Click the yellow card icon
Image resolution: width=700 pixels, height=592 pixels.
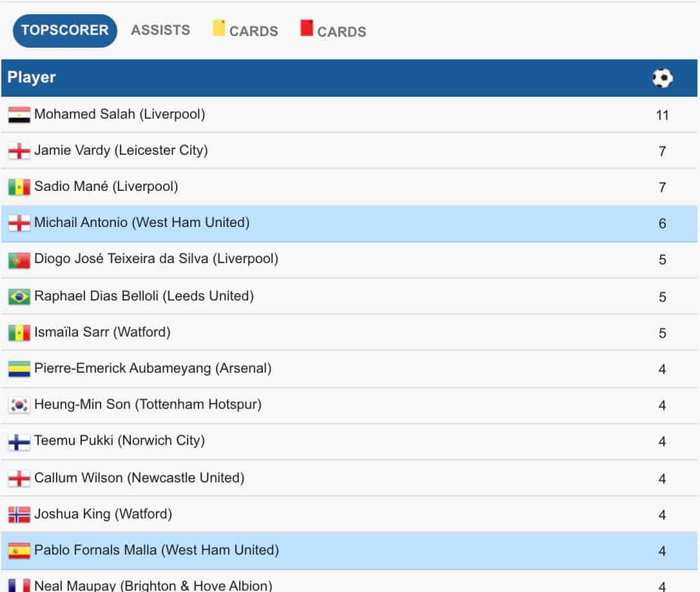pos(219,28)
